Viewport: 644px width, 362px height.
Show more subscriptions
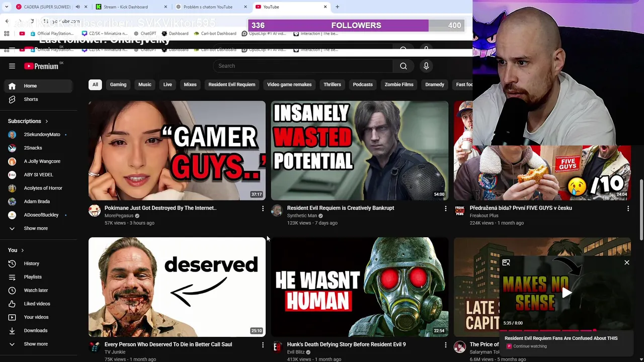pyautogui.click(x=38, y=228)
